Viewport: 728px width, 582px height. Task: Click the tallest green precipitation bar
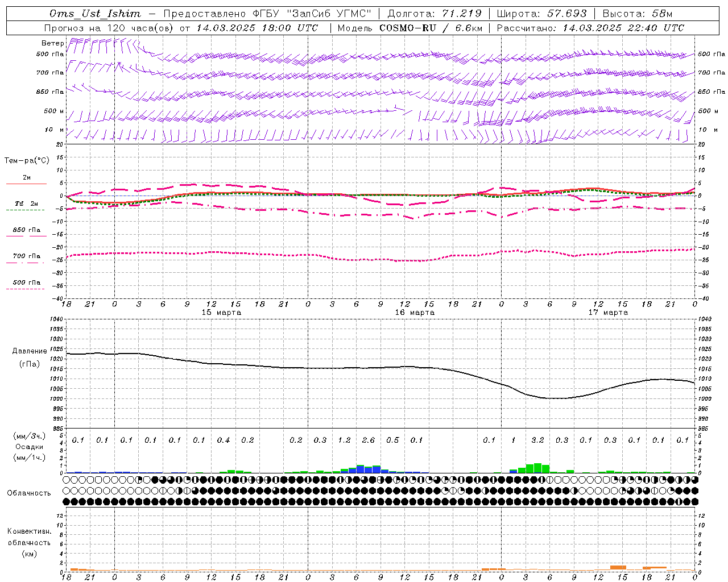pyautogui.click(x=537, y=468)
